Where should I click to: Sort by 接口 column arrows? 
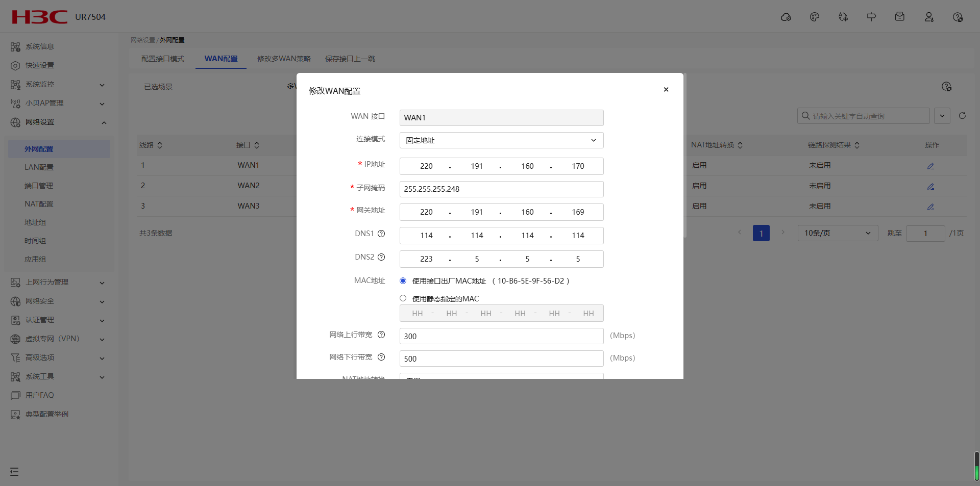pos(257,145)
